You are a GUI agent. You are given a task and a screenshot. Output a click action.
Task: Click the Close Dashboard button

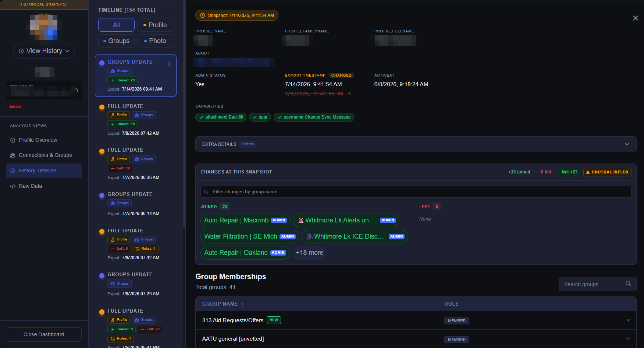[x=44, y=334]
